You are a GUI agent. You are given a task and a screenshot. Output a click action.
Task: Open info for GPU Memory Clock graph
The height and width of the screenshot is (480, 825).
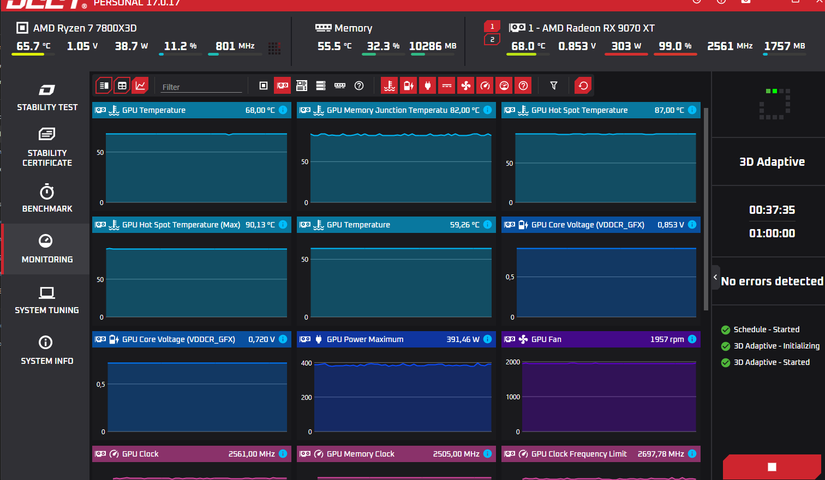[x=488, y=454]
